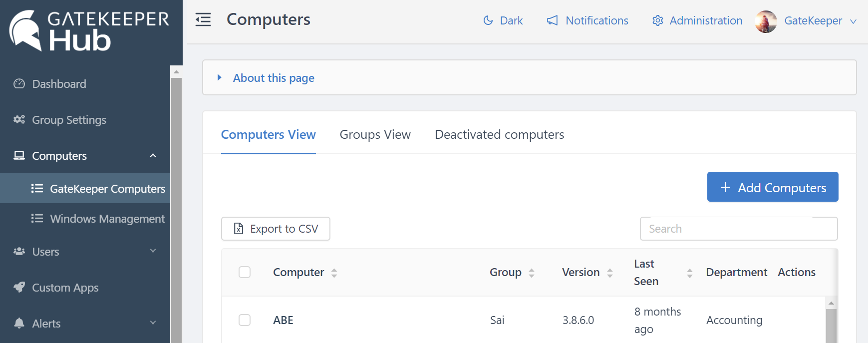Click the Notifications megaphone icon
The image size is (868, 343).
click(x=552, y=20)
